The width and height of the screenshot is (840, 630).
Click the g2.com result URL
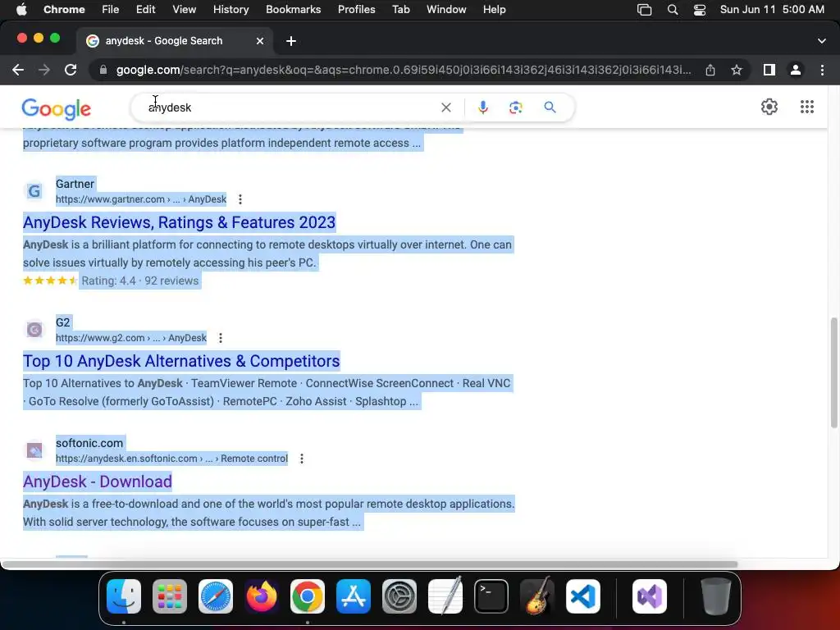coord(131,338)
